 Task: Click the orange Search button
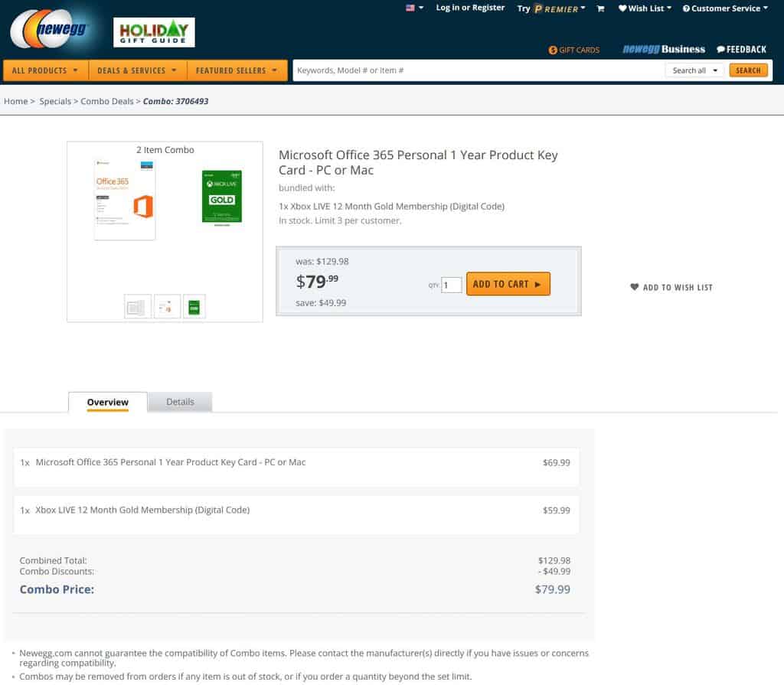748,70
